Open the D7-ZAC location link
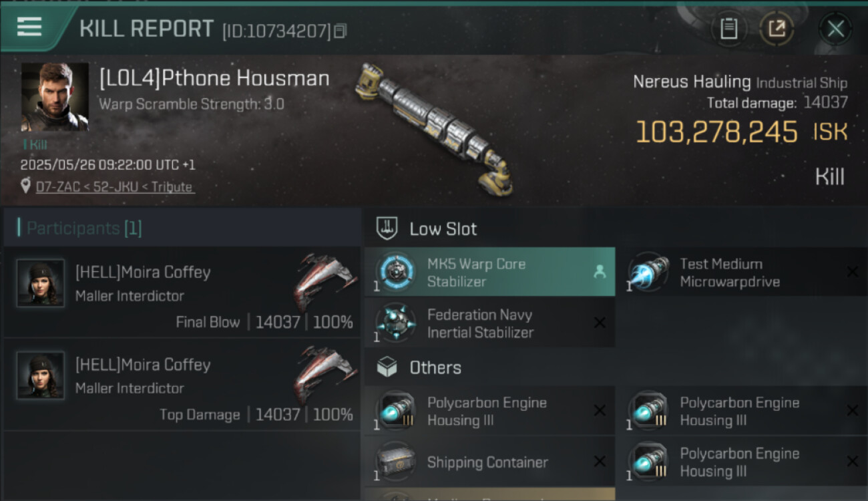 pyautogui.click(x=115, y=187)
